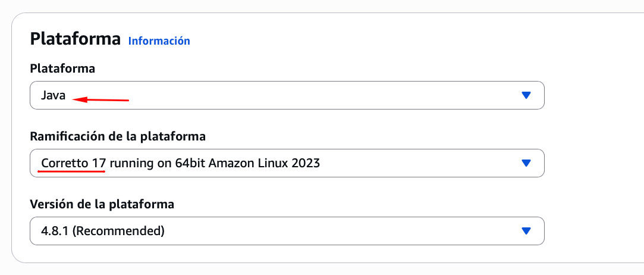The height and width of the screenshot is (275, 644).
Task: Click the Ramificación de la plataforma label
Action: click(118, 137)
